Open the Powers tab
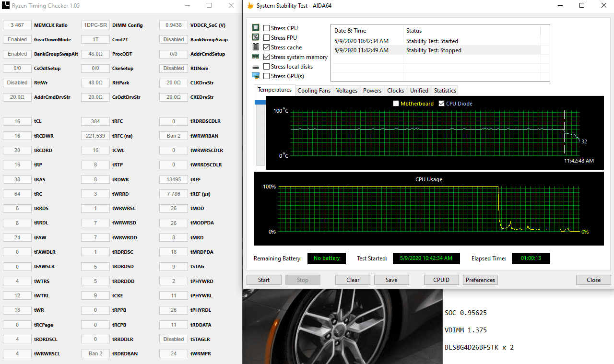The width and height of the screenshot is (614, 364). coord(372,90)
